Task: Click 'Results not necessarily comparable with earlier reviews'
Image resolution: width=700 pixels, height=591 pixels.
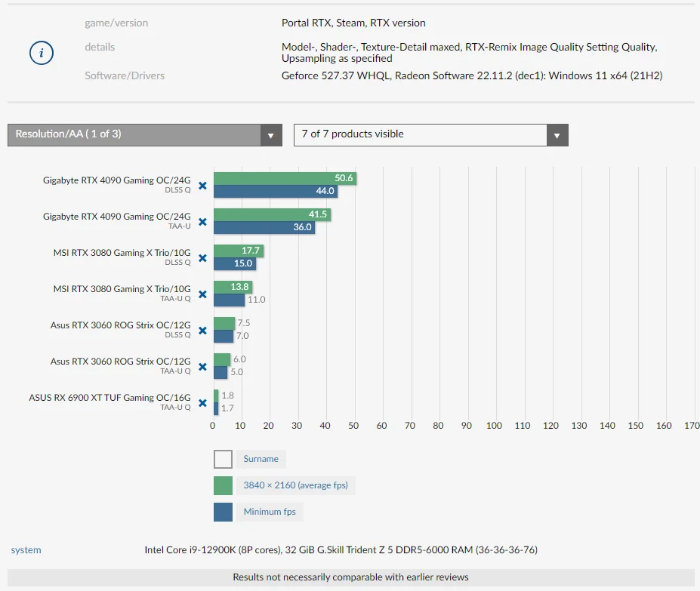Action: pyautogui.click(x=351, y=577)
